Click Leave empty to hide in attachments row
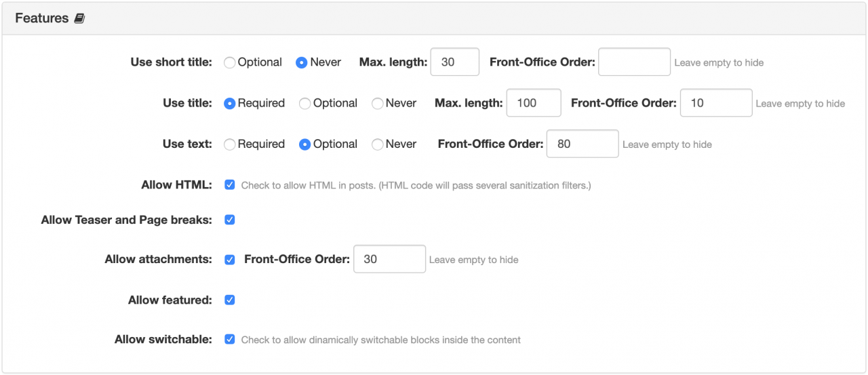 [x=474, y=260]
